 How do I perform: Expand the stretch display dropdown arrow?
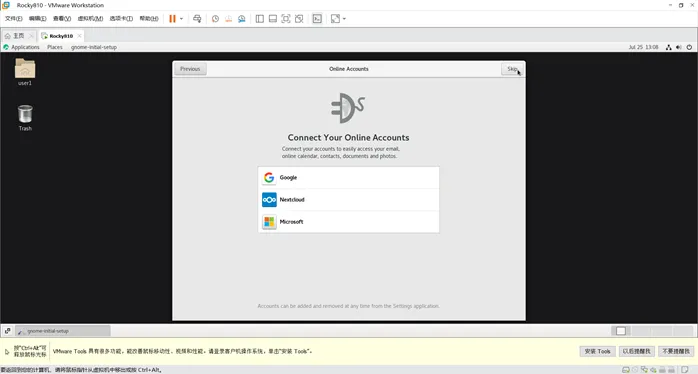tap(344, 19)
